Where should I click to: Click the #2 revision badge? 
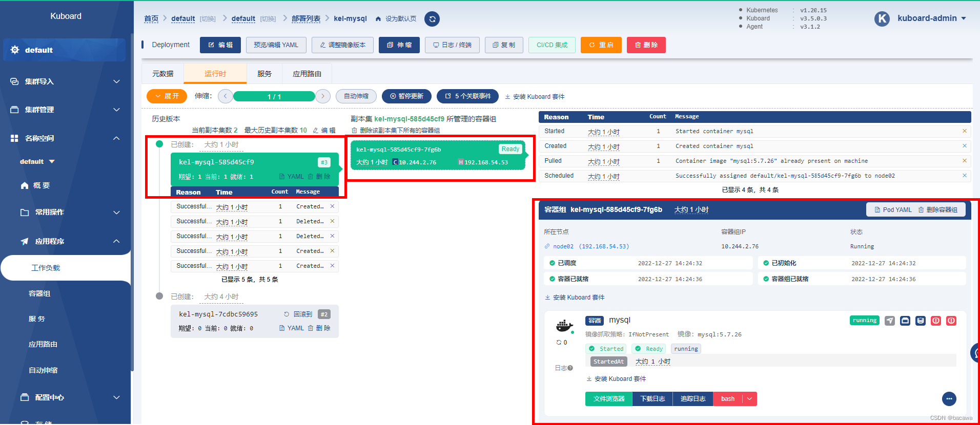324,314
